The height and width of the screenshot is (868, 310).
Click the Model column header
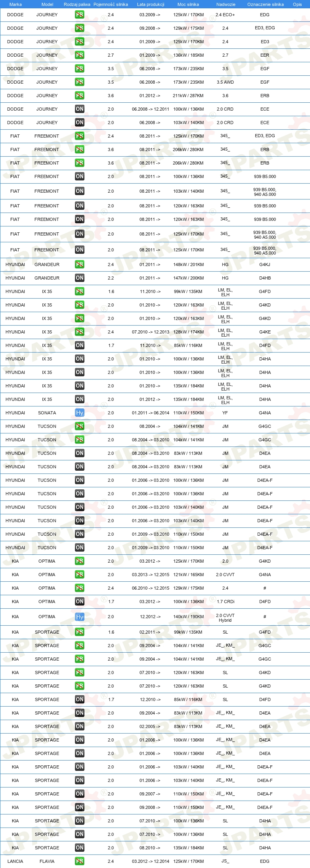pos(47,4)
